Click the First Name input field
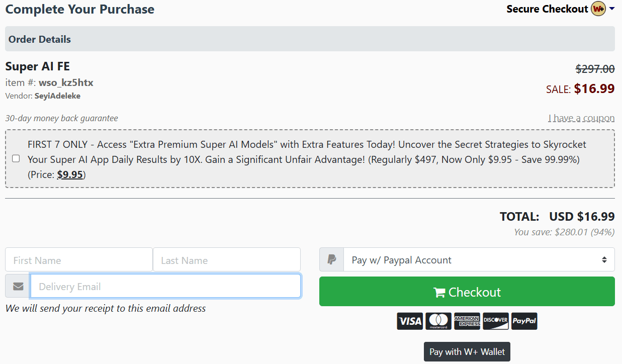The width and height of the screenshot is (622, 364). pos(78,259)
